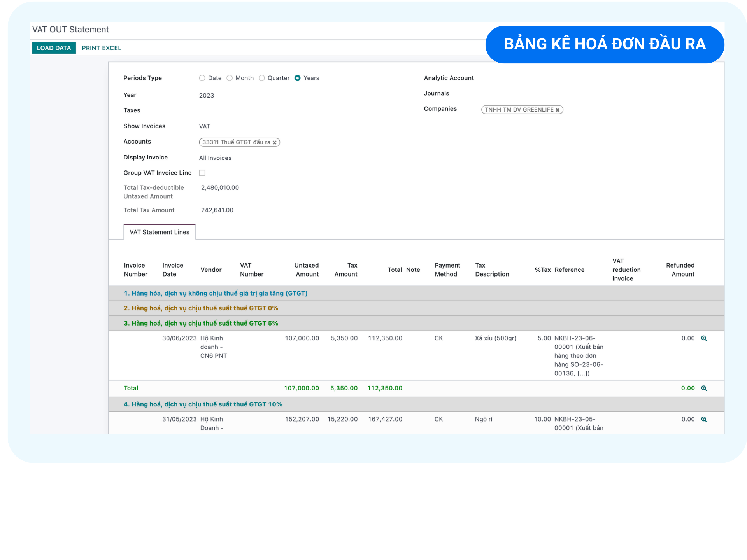Image resolution: width=747 pixels, height=560 pixels.
Task: Open the Display Invoice All Invoices dropdown
Action: [215, 158]
